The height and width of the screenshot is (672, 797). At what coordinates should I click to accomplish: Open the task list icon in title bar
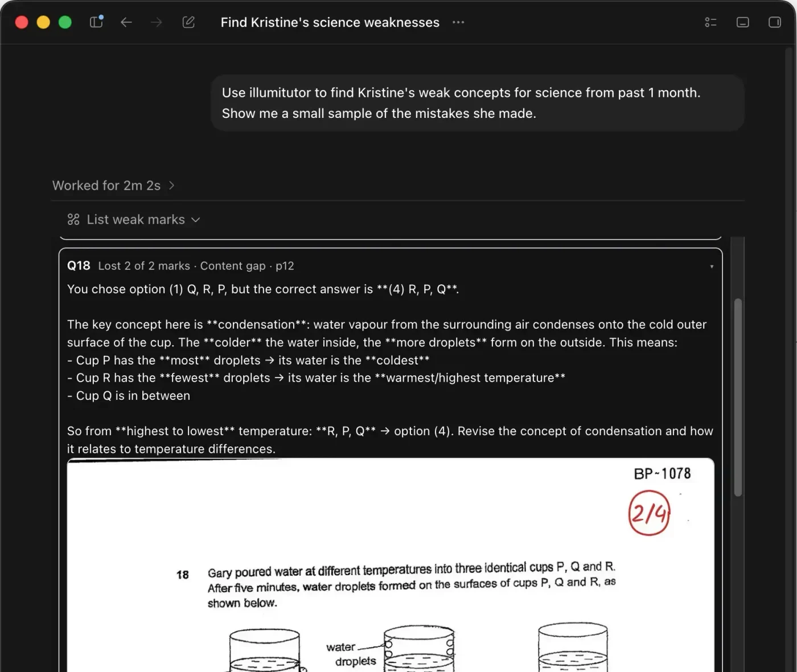710,22
